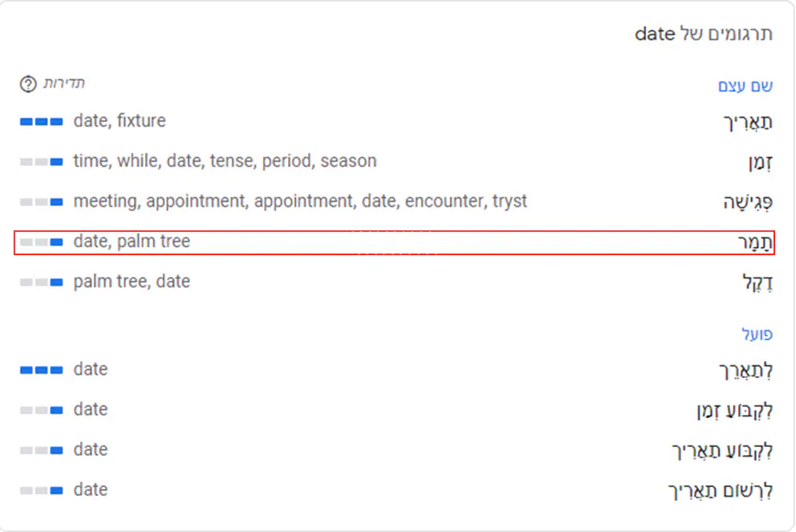Click the frequency indicator in the זְמַן row

click(41, 161)
